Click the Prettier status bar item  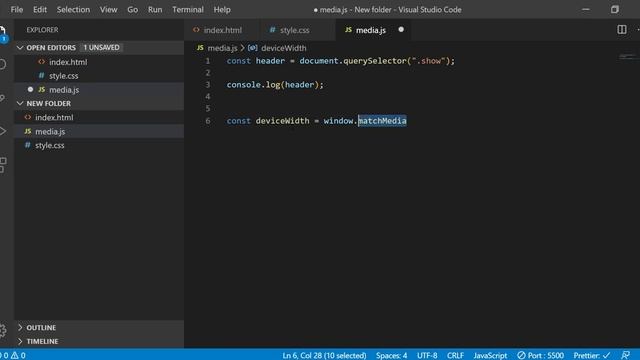[591, 355]
